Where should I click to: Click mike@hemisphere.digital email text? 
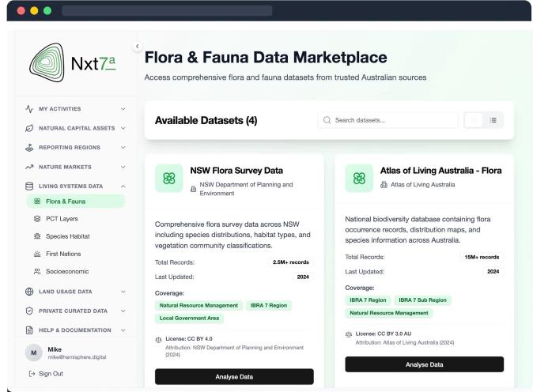coord(77,357)
